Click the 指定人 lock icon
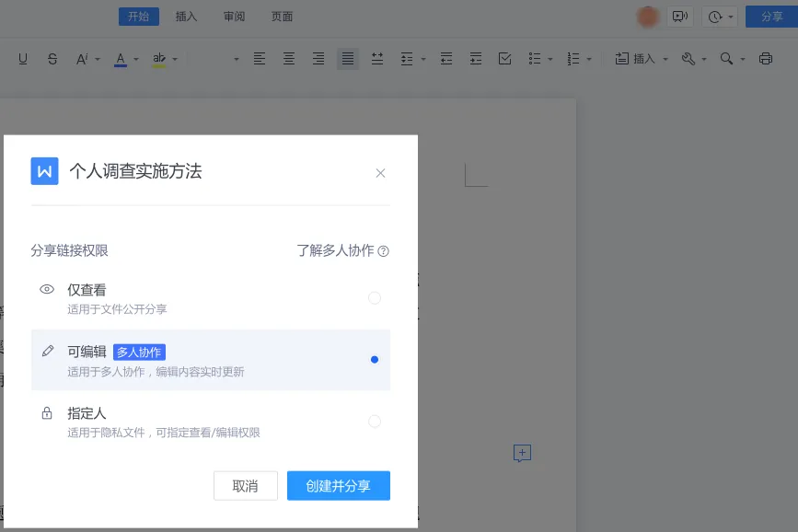Viewport: 798px width, 532px height. pos(47,413)
